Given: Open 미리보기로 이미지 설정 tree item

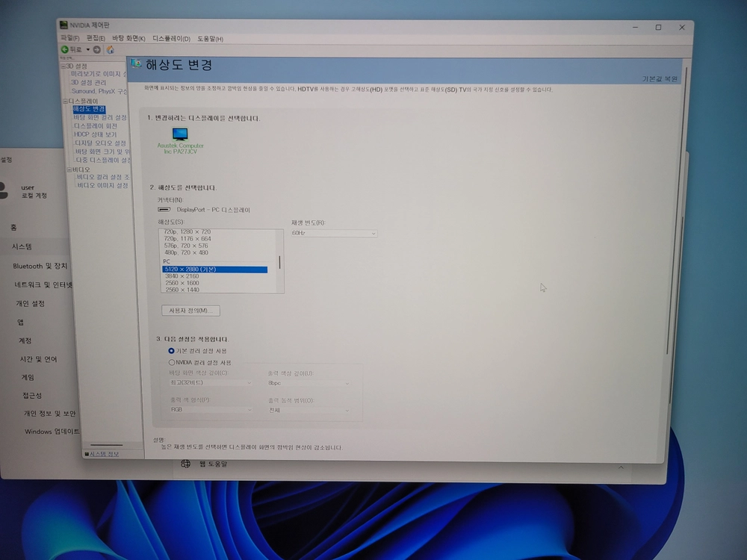Looking at the screenshot, I should [98, 74].
